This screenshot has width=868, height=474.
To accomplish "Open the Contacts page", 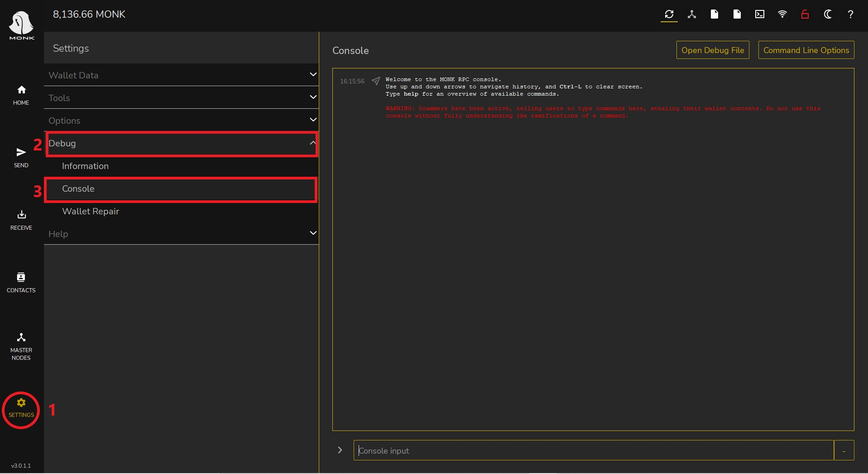I will [x=21, y=283].
